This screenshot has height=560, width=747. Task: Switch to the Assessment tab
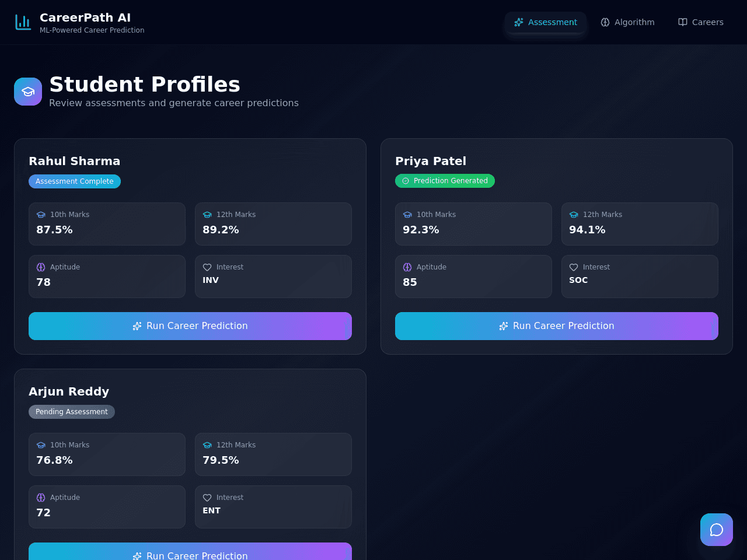[546, 22]
